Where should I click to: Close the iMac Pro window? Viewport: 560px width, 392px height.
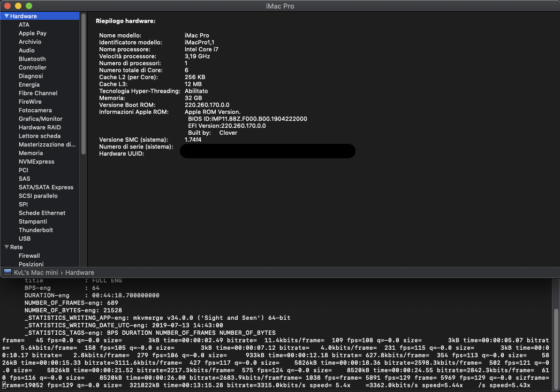[7, 6]
